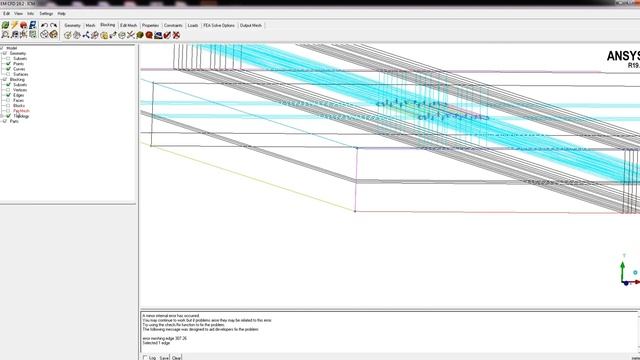Switch to the Loads tab
This screenshot has height=360, width=640.
coord(193,25)
